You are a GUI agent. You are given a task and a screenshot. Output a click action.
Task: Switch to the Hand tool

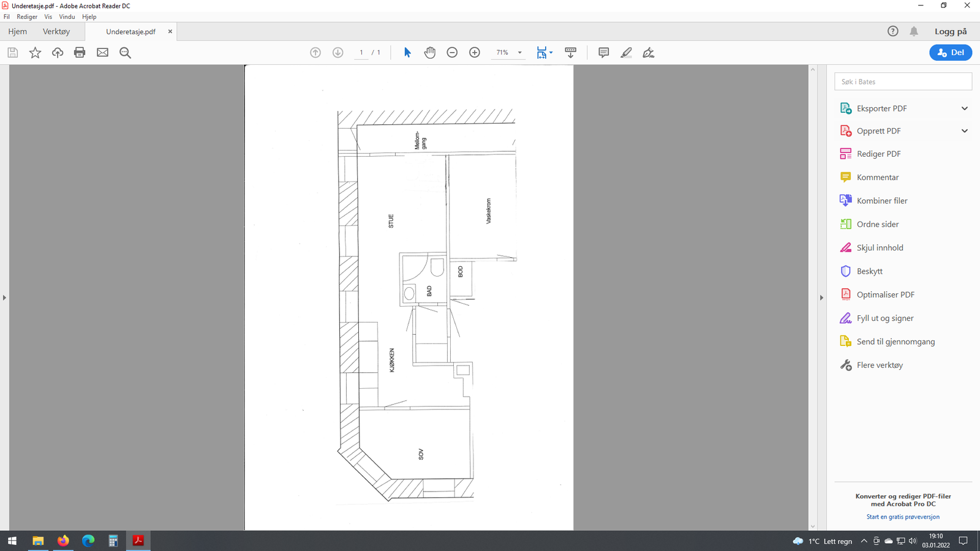click(429, 53)
